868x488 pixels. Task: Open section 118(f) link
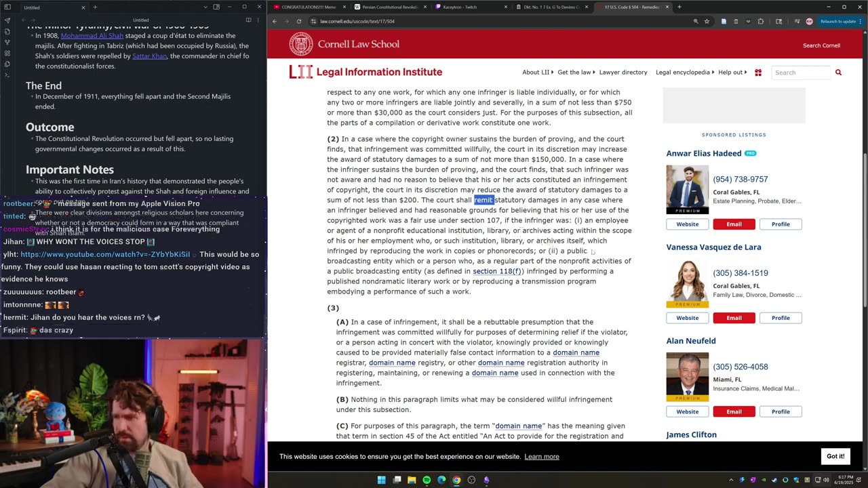tap(497, 271)
